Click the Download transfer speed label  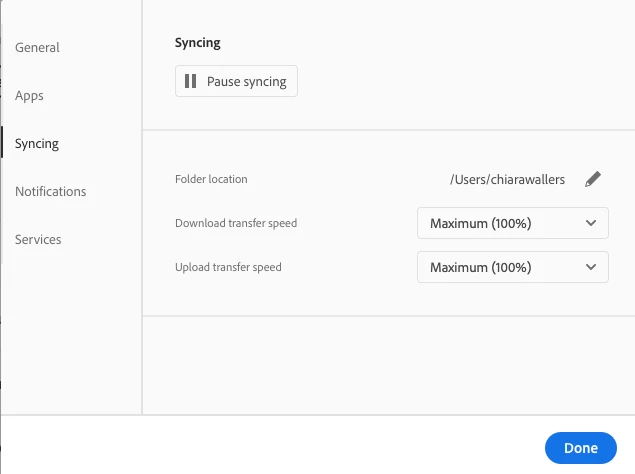236,223
